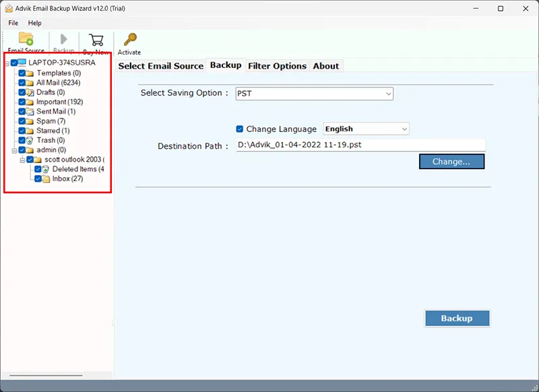
Task: Open the Select Saving Option PST dropdown
Action: coord(314,94)
